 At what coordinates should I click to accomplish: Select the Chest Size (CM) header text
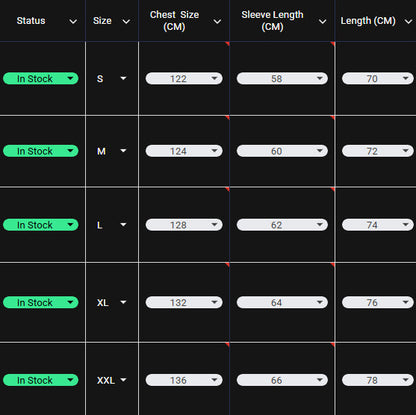[x=174, y=21]
